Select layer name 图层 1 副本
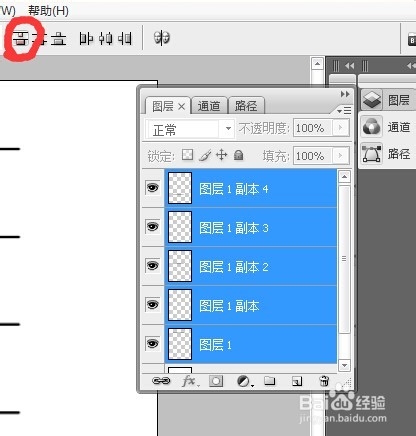The height and width of the screenshot is (436, 416). tap(229, 306)
